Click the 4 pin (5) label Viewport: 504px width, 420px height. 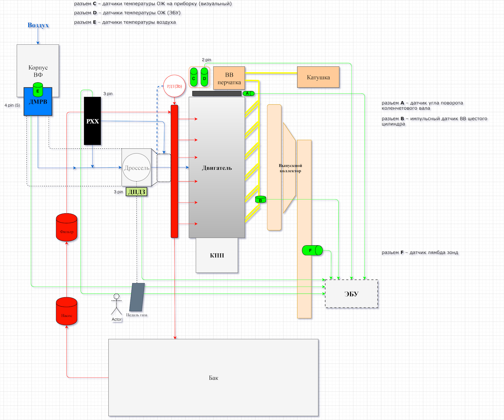(x=12, y=105)
